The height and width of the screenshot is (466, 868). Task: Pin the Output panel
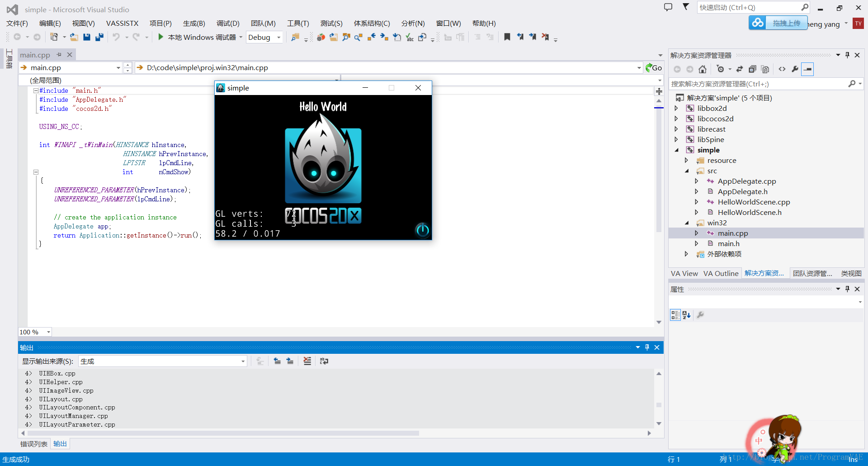[x=647, y=347]
